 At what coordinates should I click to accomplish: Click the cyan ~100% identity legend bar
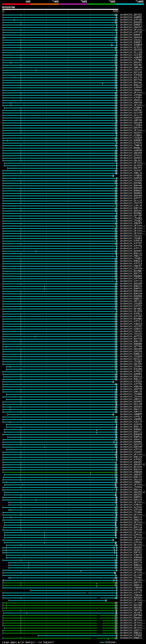click(x=130, y=4)
